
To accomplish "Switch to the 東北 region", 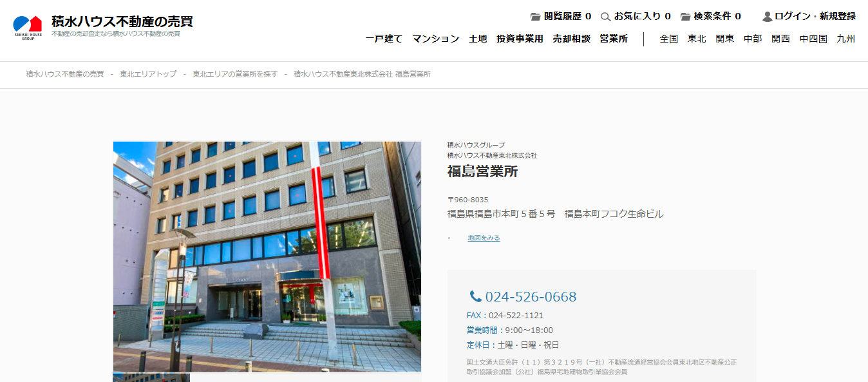I will click(697, 39).
